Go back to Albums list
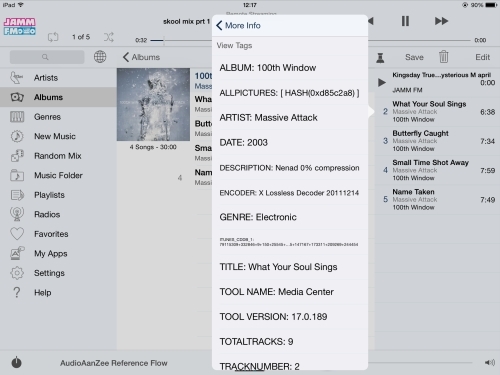 tap(141, 57)
